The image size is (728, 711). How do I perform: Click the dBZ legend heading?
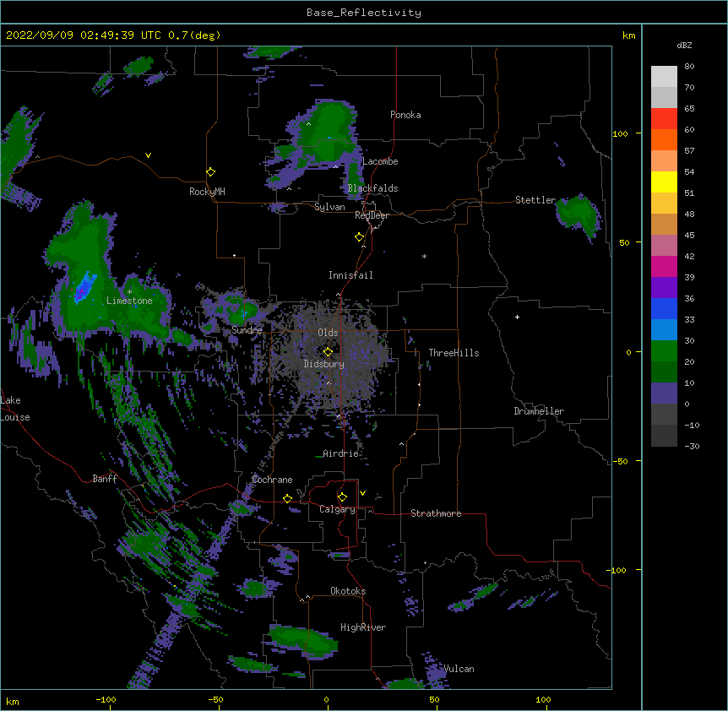click(x=684, y=46)
